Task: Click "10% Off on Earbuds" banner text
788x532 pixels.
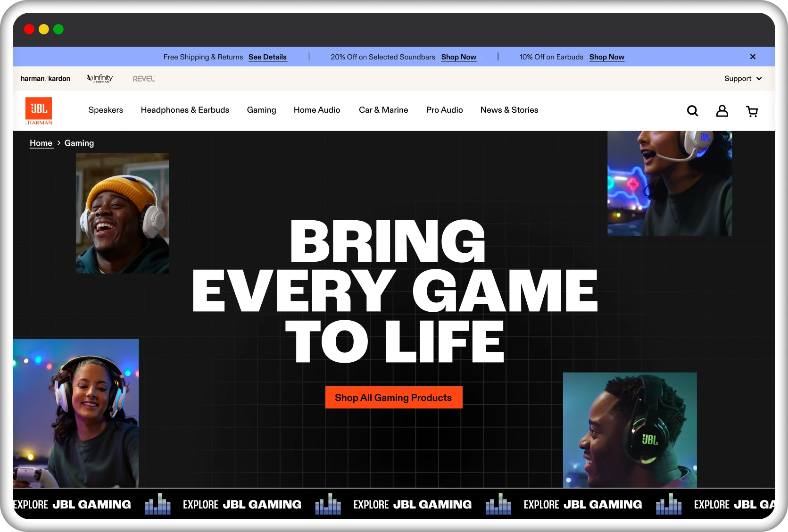Action: click(551, 57)
